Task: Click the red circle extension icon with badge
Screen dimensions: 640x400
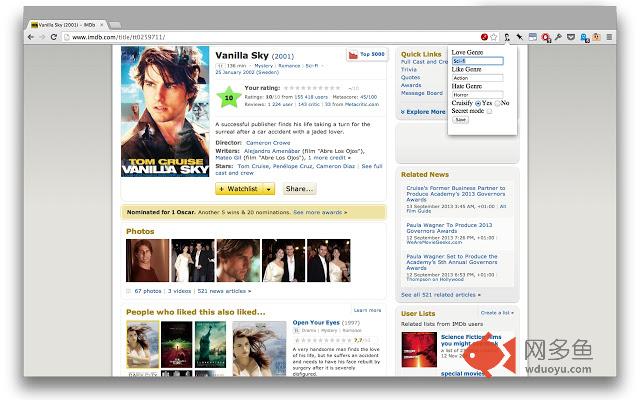Action: 546,38
